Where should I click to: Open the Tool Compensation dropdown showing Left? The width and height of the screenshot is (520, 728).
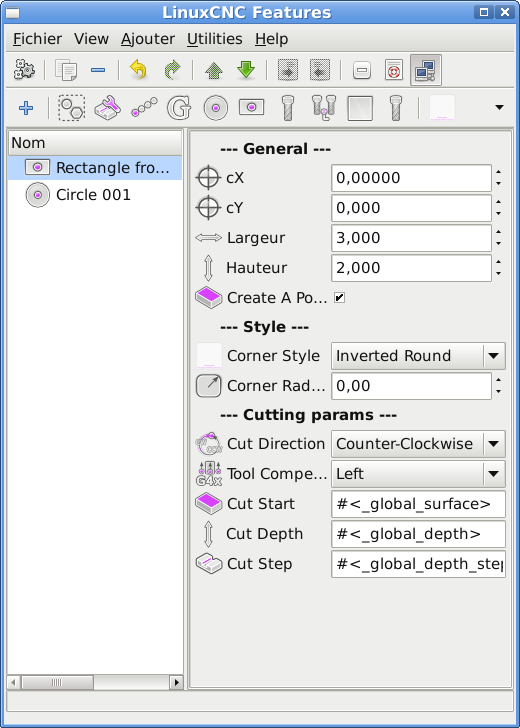418,474
